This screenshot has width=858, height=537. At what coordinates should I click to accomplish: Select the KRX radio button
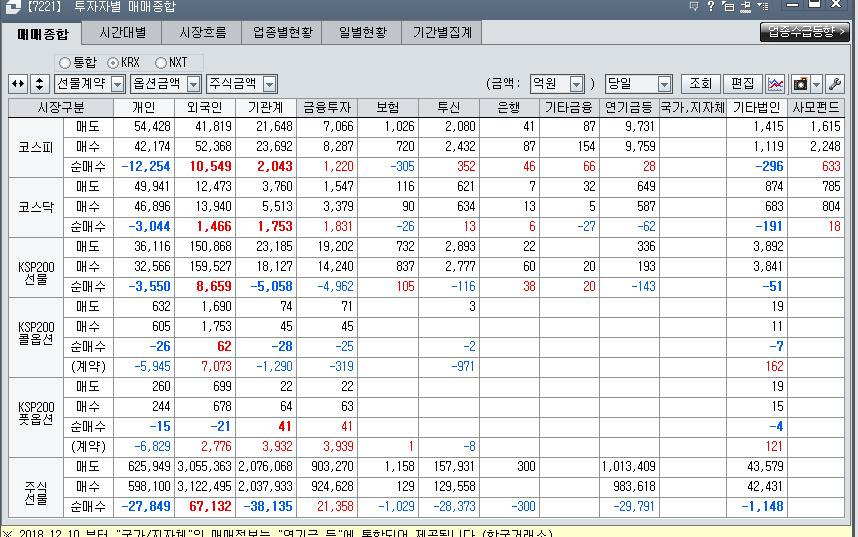coord(113,62)
